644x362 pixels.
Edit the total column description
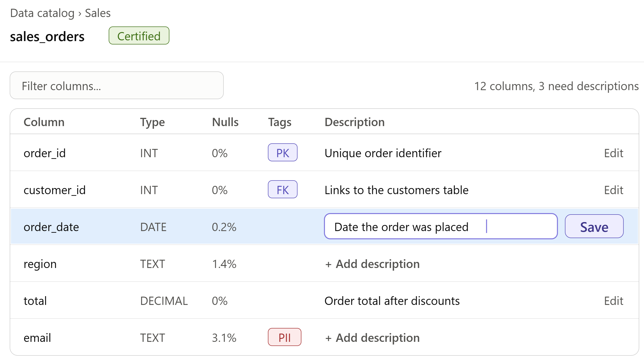(613, 301)
